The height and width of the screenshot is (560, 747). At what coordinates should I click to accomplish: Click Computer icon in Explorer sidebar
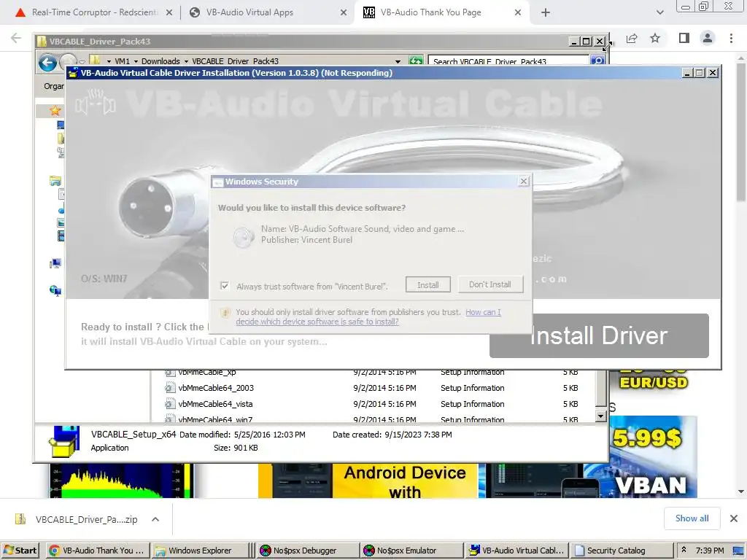(55, 263)
